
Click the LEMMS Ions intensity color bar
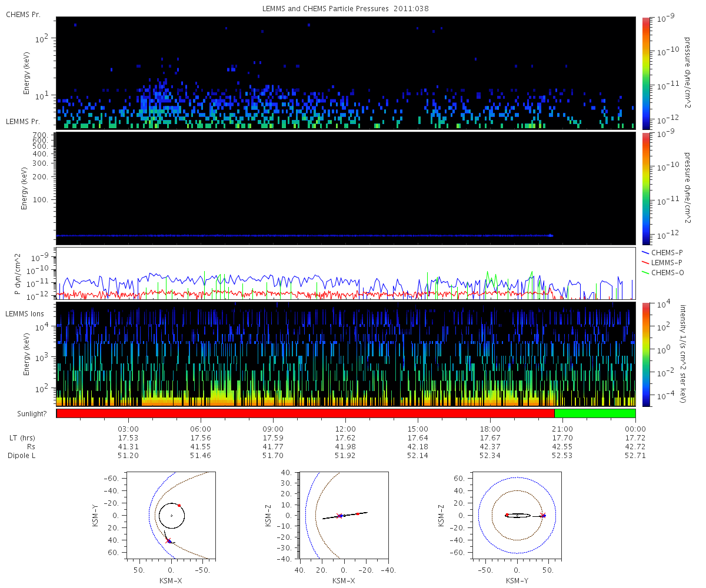(x=647, y=355)
